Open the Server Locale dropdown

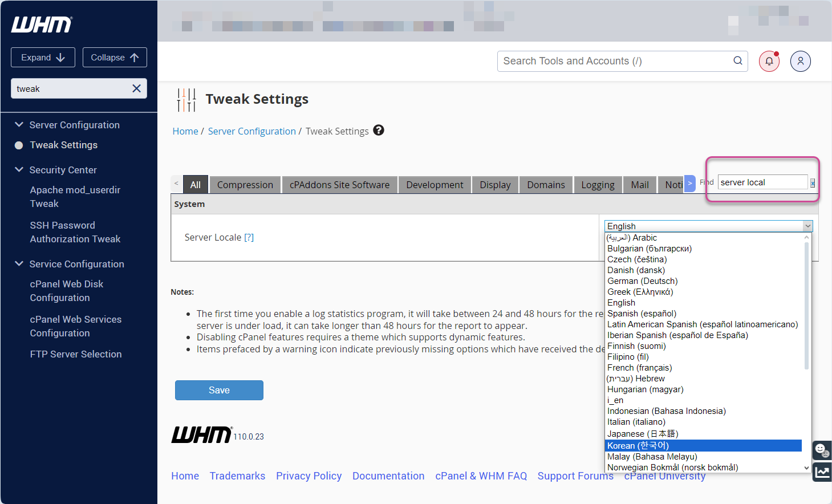pos(708,226)
